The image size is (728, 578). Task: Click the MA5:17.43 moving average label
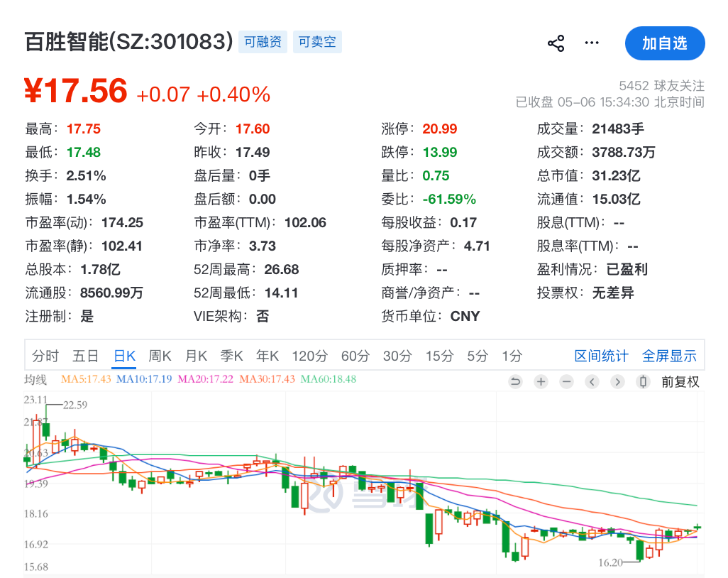coord(86,379)
